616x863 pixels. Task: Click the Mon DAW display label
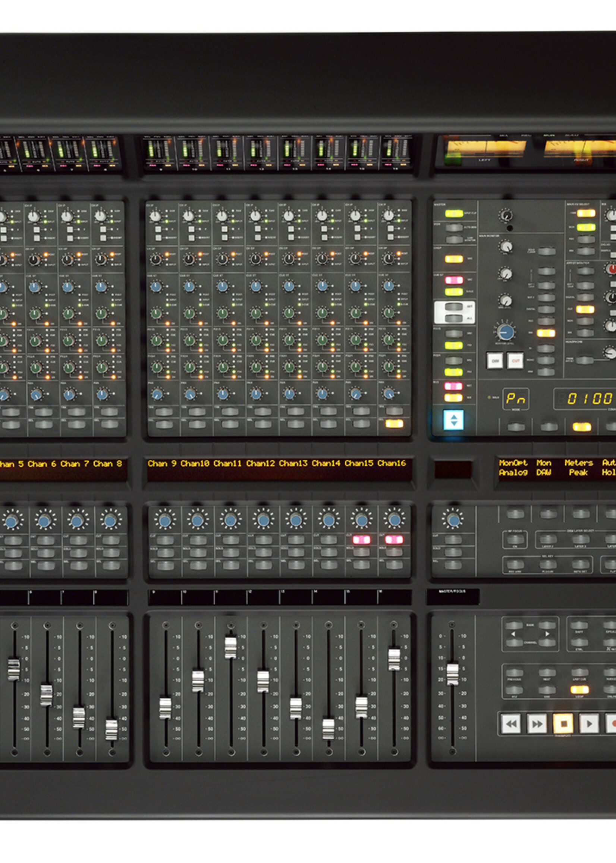[x=544, y=468]
